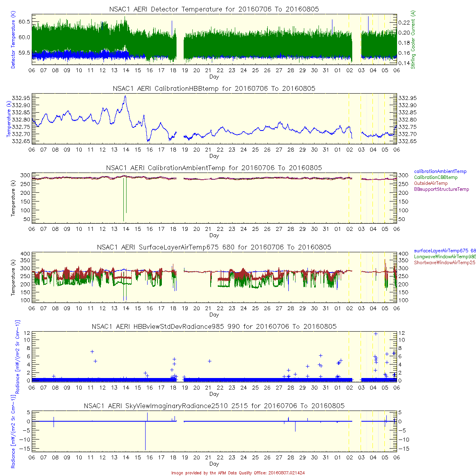Viewport: 476px width, 476px height.
Task: Click the HBBviewStdDevRadiance985 990 plot title
Action: (x=214, y=326)
